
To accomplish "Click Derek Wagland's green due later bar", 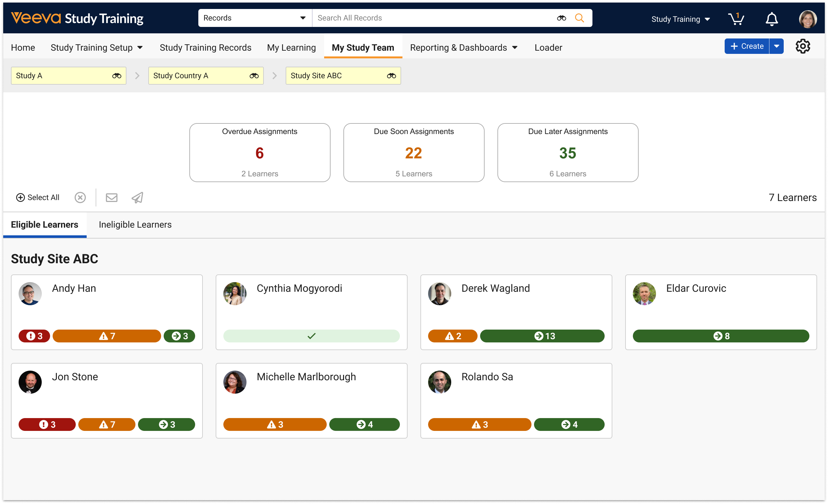I will 542,336.
